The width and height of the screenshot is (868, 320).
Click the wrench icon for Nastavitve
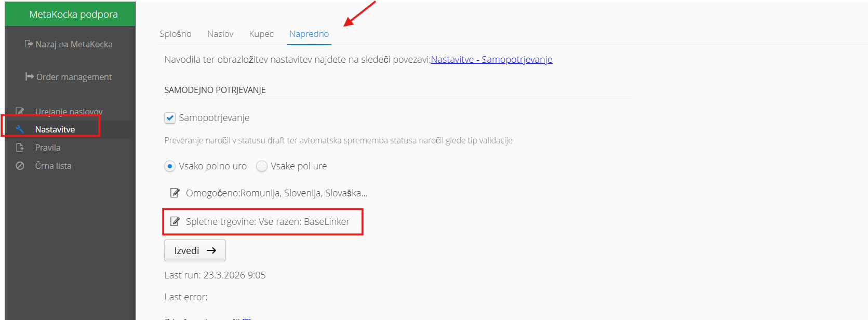[20, 129]
